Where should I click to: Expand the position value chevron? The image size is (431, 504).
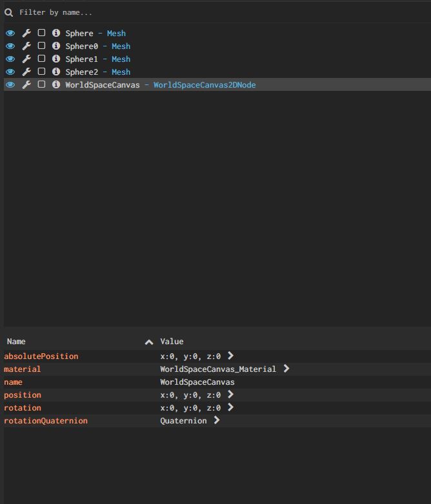click(230, 394)
